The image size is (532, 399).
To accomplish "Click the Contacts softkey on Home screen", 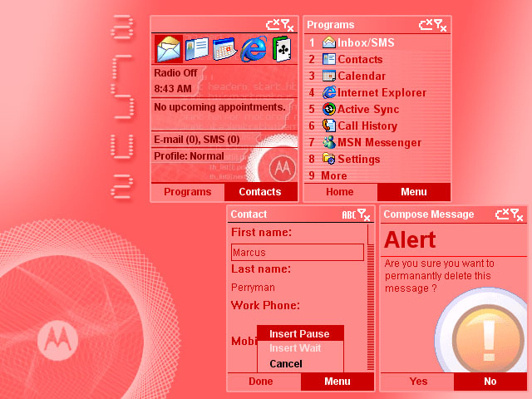I will point(260,192).
